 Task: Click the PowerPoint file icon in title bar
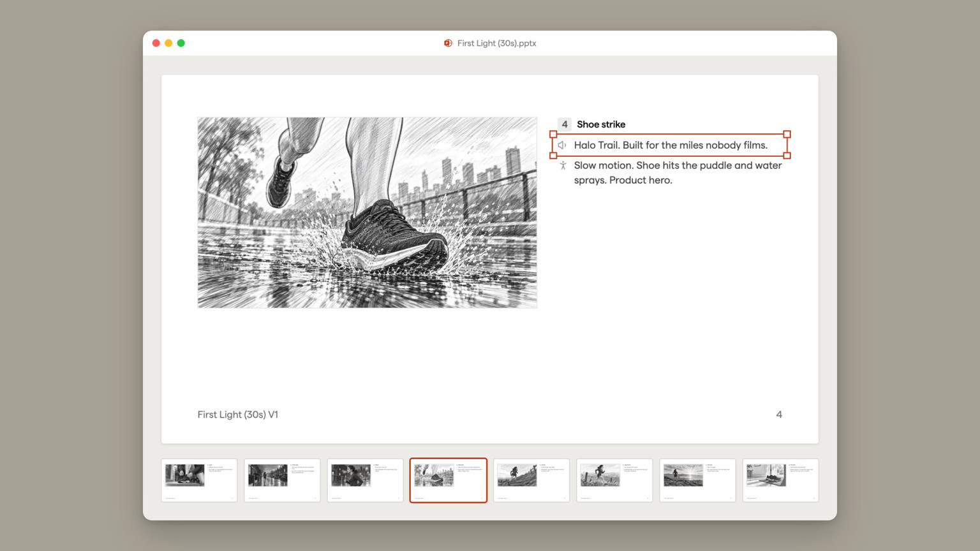(x=448, y=43)
